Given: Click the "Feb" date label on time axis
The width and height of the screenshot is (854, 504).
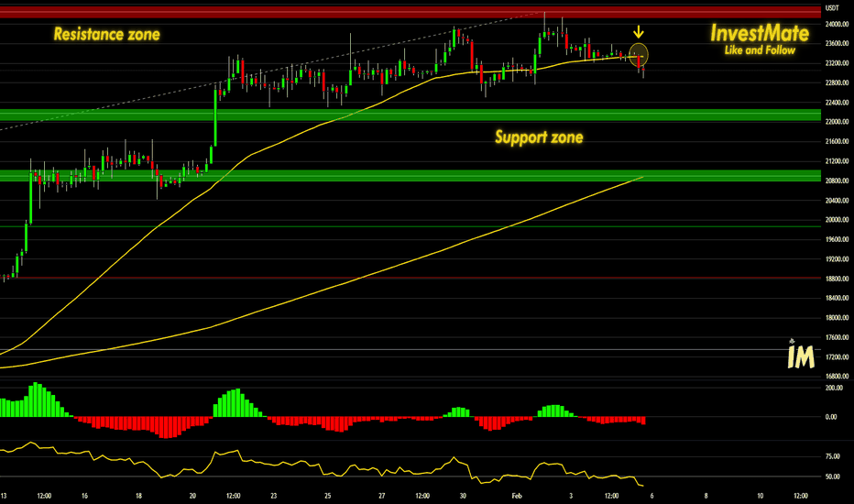Looking at the screenshot, I should coord(517,496).
